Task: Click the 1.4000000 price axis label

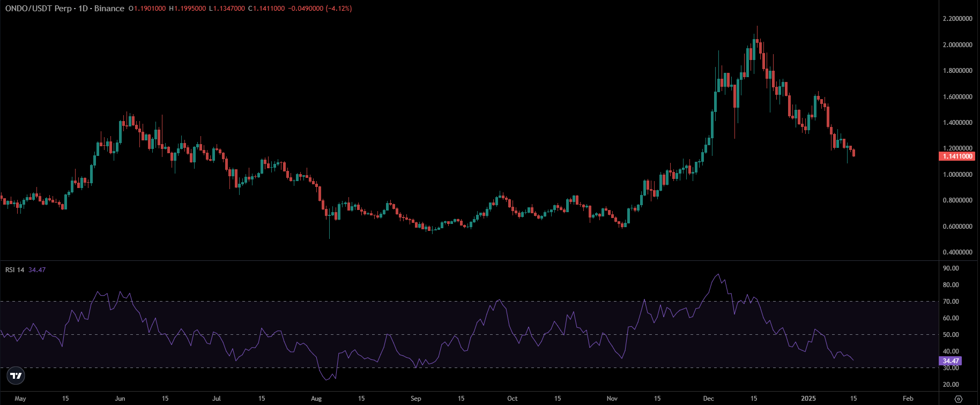Action: (957, 123)
